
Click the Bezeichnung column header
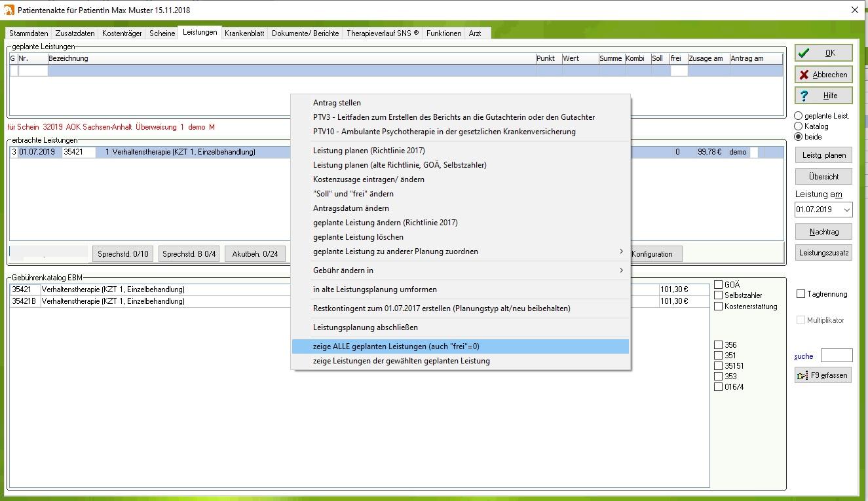291,58
